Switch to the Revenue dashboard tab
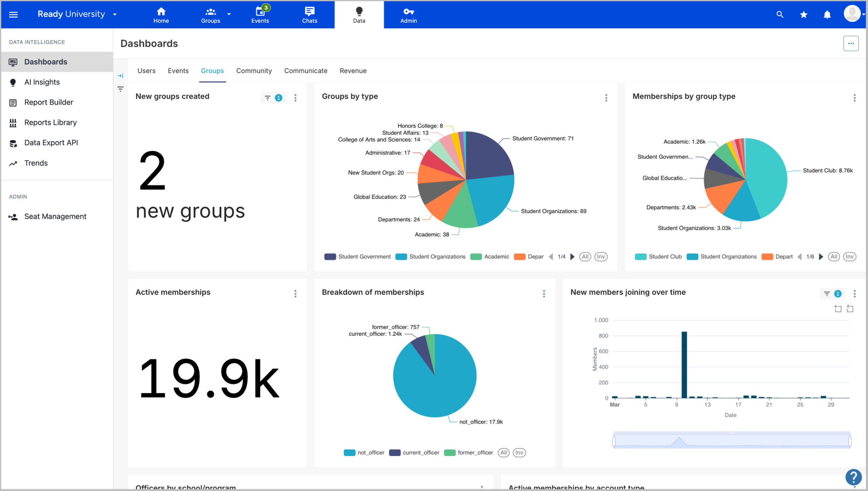The image size is (868, 491). pos(353,71)
